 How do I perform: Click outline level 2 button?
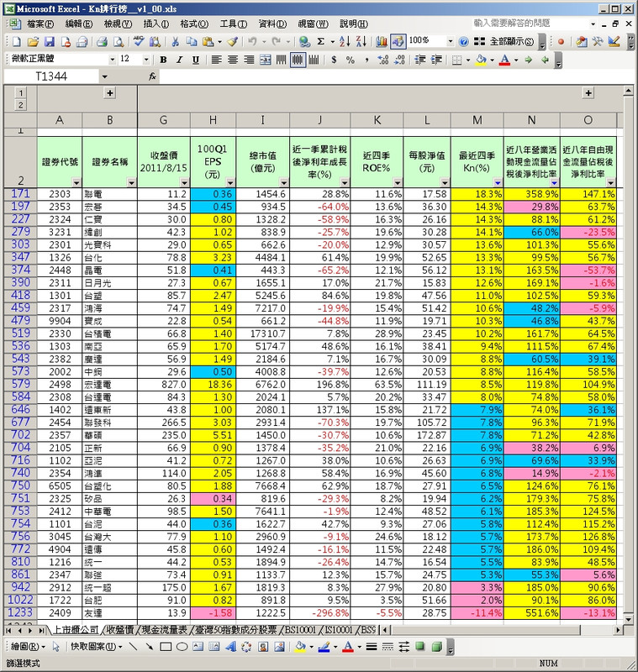pyautogui.click(x=20, y=105)
